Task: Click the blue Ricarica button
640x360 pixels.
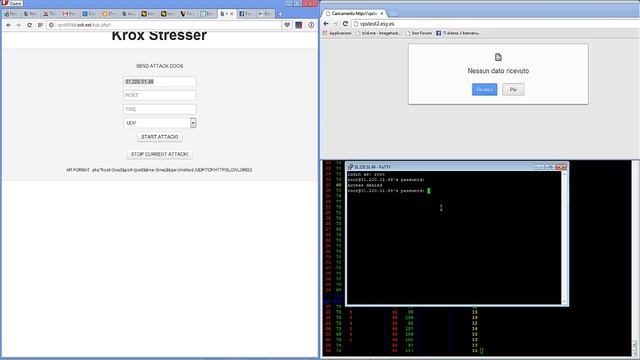Action: 484,89
